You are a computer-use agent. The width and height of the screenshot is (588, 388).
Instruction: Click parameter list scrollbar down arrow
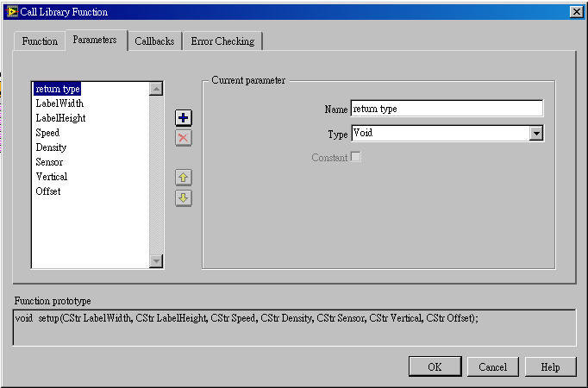pyautogui.click(x=156, y=260)
